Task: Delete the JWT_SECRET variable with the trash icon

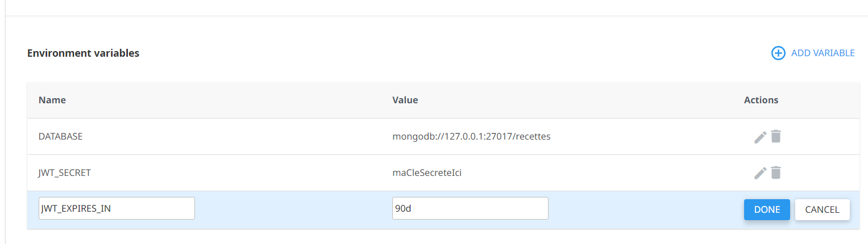Action: pos(776,173)
